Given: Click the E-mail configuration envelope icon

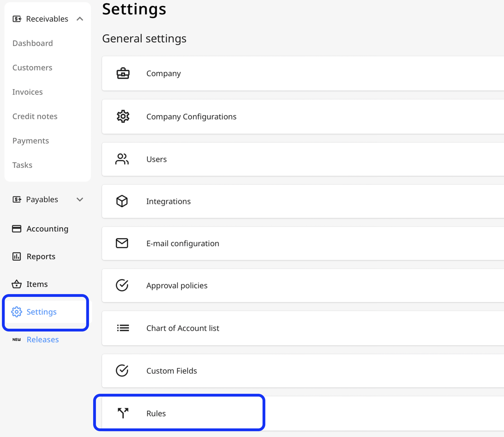Looking at the screenshot, I should tap(122, 243).
